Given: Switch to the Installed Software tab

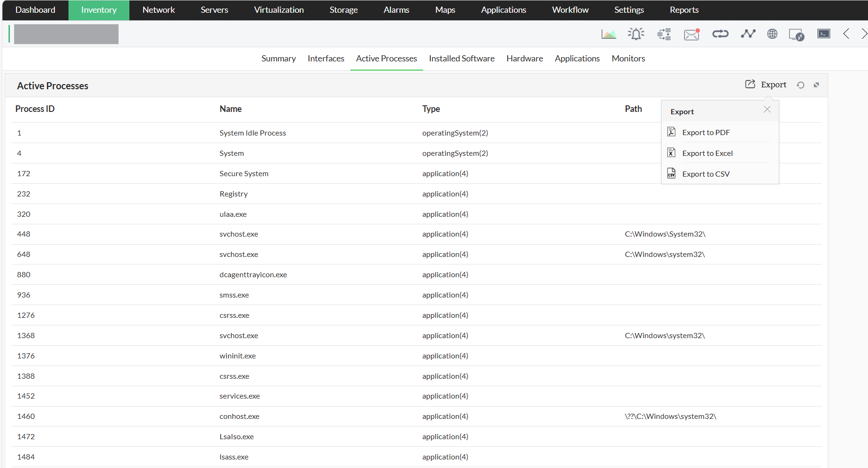Looking at the screenshot, I should (x=461, y=59).
